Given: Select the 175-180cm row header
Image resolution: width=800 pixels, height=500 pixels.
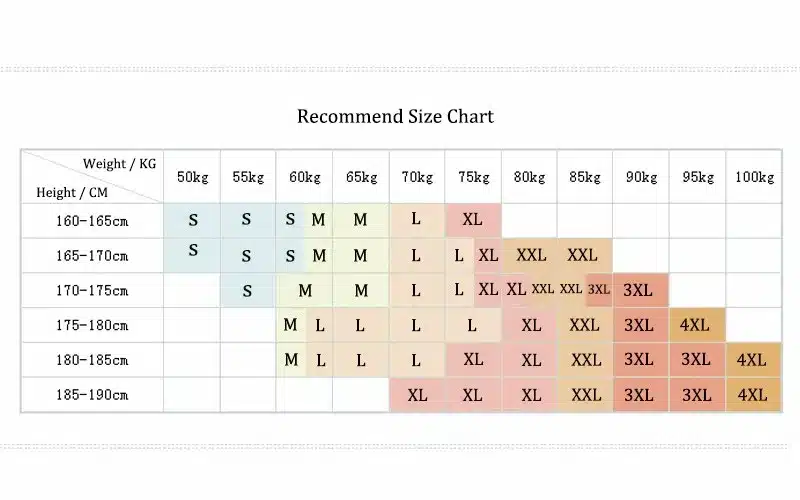Looking at the screenshot, I should tap(92, 325).
